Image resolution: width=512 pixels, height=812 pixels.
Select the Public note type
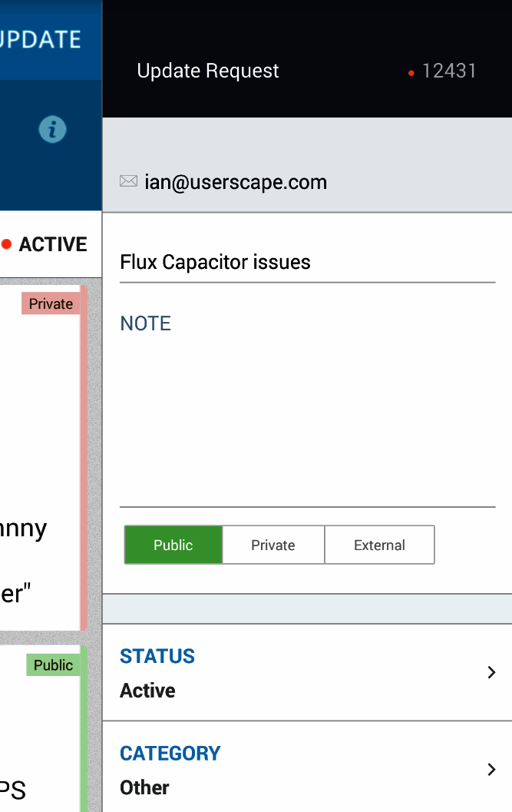(173, 545)
